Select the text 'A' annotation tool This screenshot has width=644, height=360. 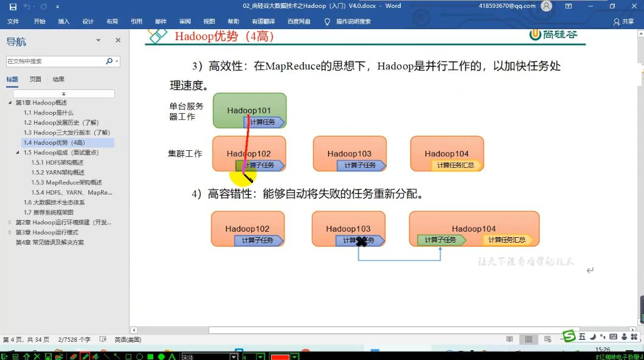[x=172, y=356]
